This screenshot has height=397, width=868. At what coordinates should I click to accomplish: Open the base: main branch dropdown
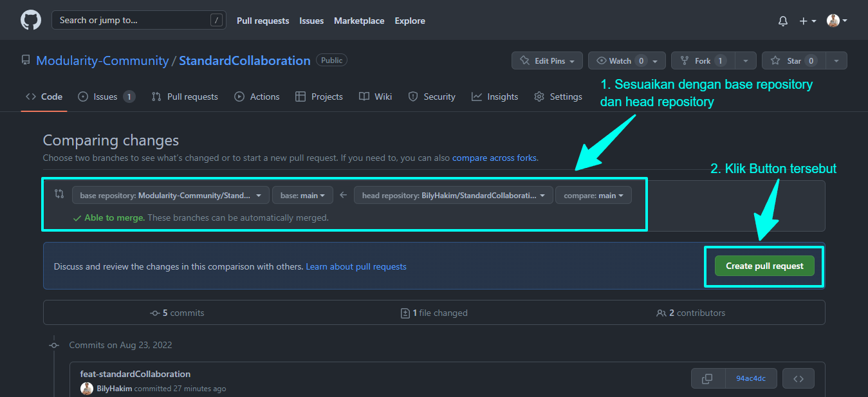tap(302, 195)
